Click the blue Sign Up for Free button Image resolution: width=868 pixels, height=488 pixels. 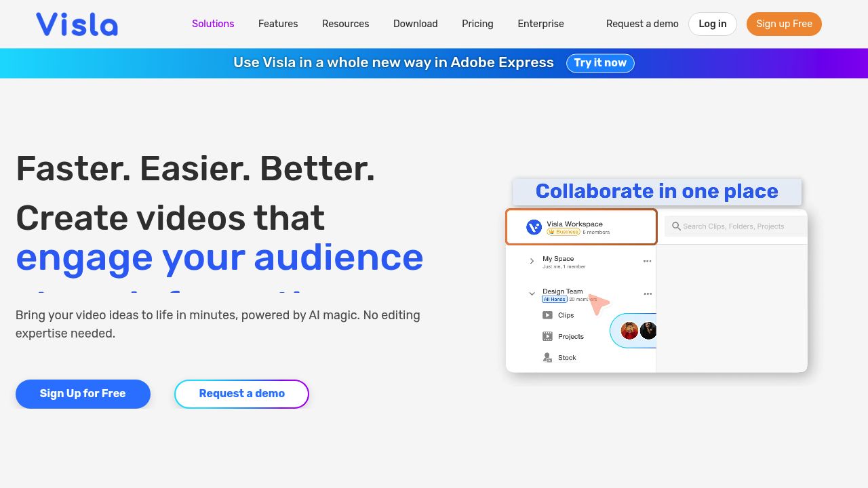coord(83,394)
